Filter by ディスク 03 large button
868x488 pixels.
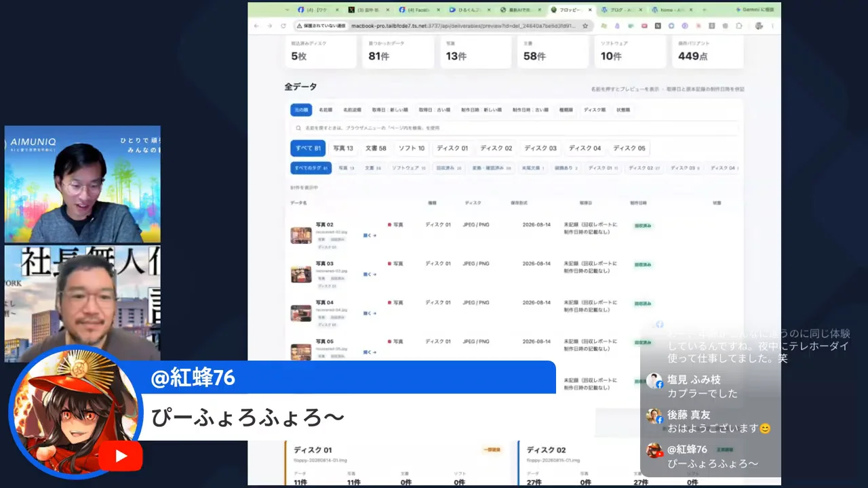click(x=540, y=148)
